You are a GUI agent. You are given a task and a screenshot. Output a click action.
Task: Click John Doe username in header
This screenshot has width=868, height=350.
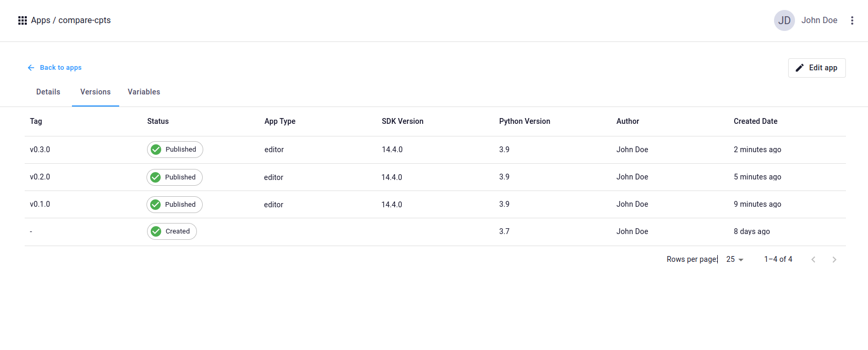click(x=819, y=20)
